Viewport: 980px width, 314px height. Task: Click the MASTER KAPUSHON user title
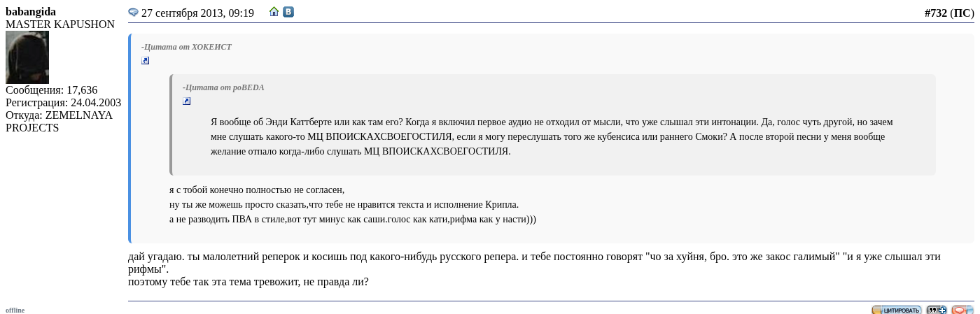click(60, 24)
